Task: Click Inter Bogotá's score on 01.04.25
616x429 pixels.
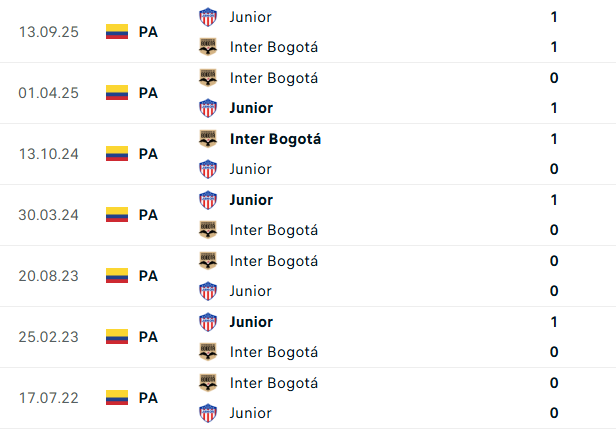Action: click(553, 77)
